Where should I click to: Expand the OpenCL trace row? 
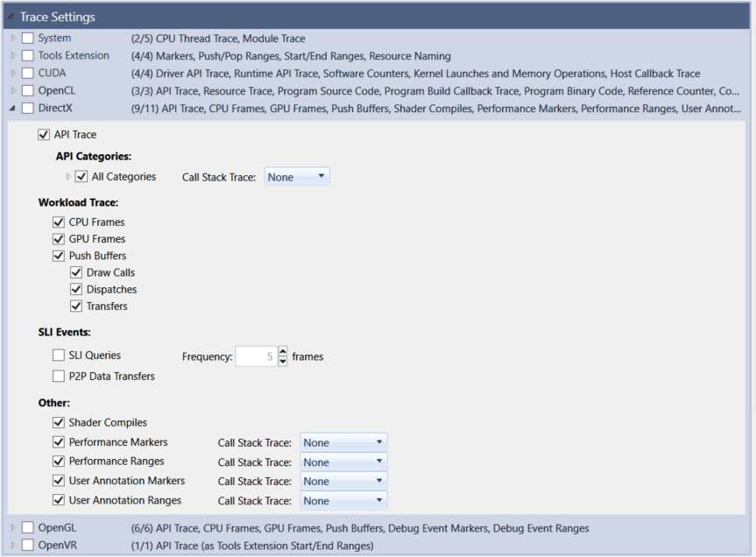pyautogui.click(x=13, y=90)
